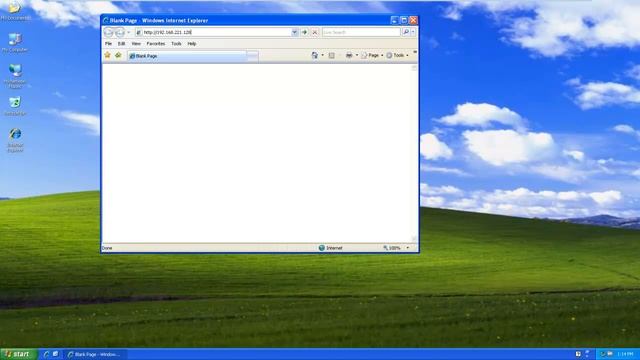
Task: Click the system tray clock
Action: (625, 354)
